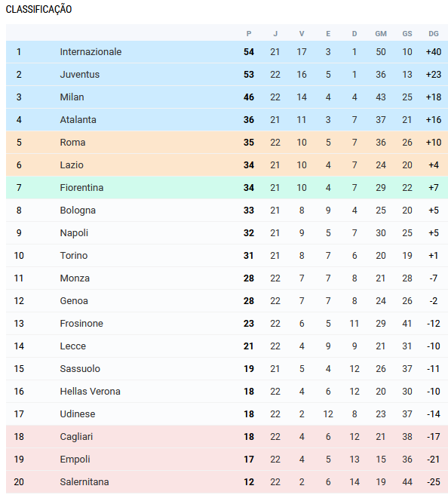Click the J games column header
This screenshot has height=495, width=448.
point(275,34)
